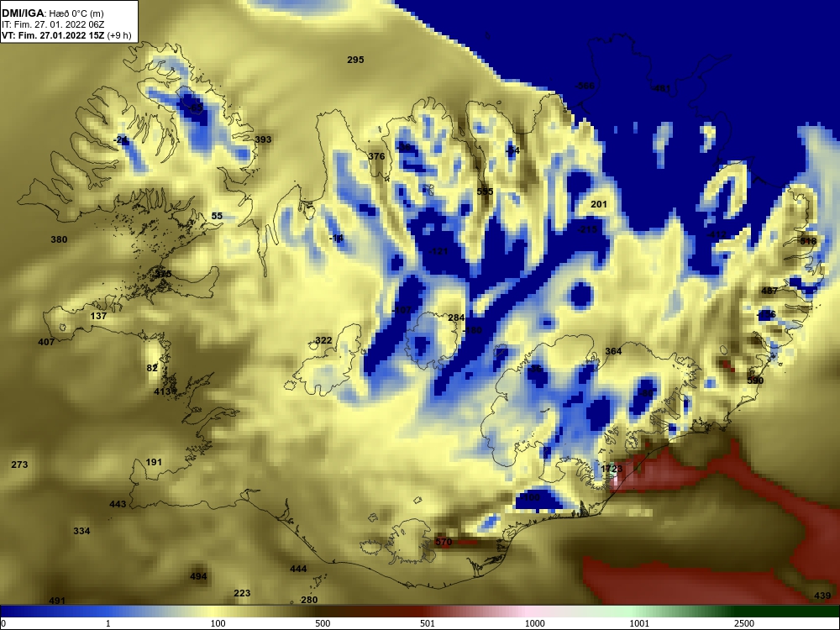Pick the -215 value on the map
840x630 pixels.
(x=588, y=229)
